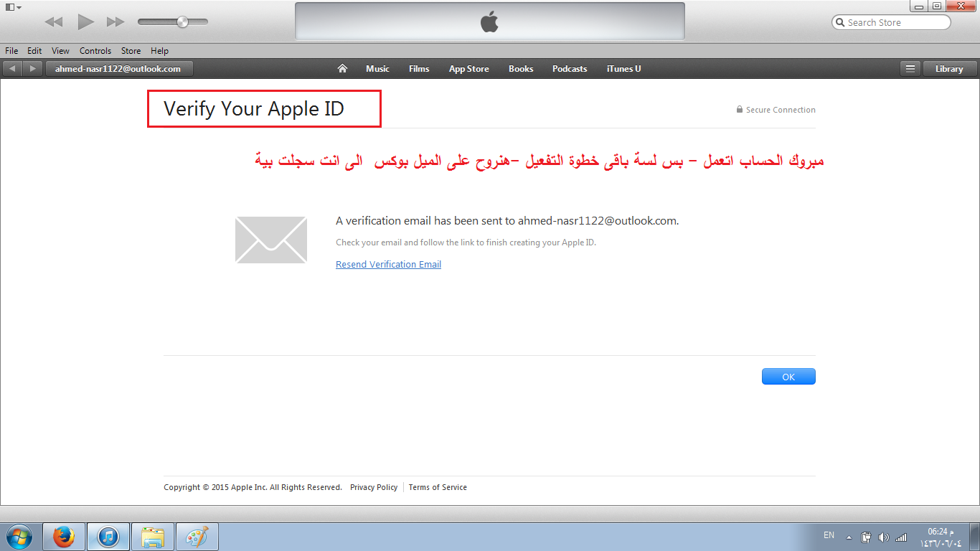
Task: Open the file explorer taskbar icon
Action: 153,537
